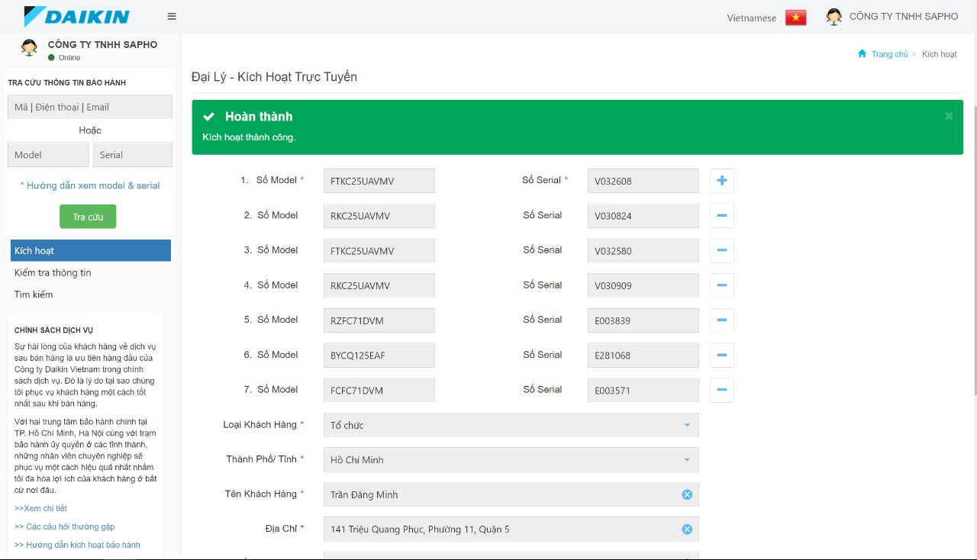Open Các câu hỏi thường gặp link
977x560 pixels.
65,526
